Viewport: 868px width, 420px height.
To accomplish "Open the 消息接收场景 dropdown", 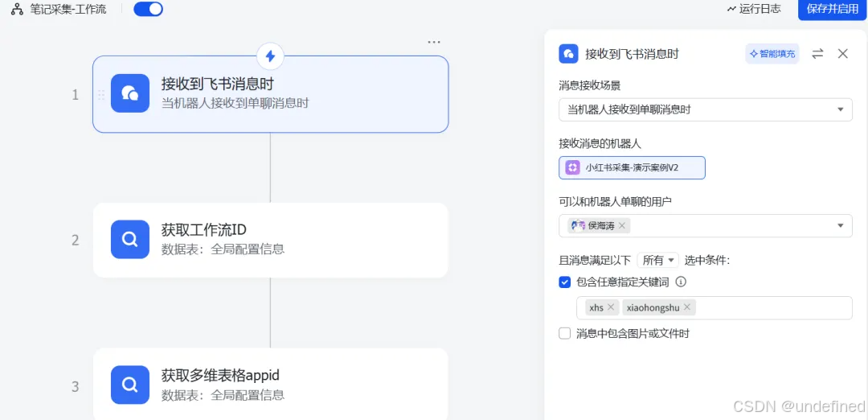I will tap(706, 109).
